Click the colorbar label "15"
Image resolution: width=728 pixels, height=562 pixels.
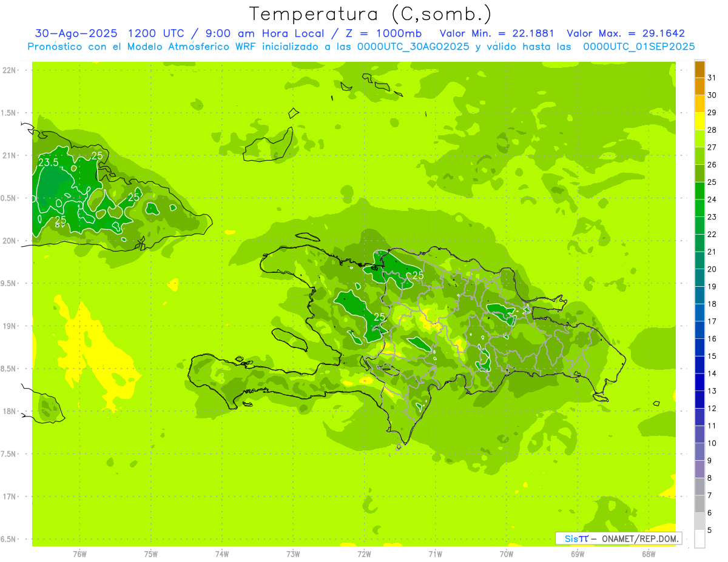click(712, 356)
